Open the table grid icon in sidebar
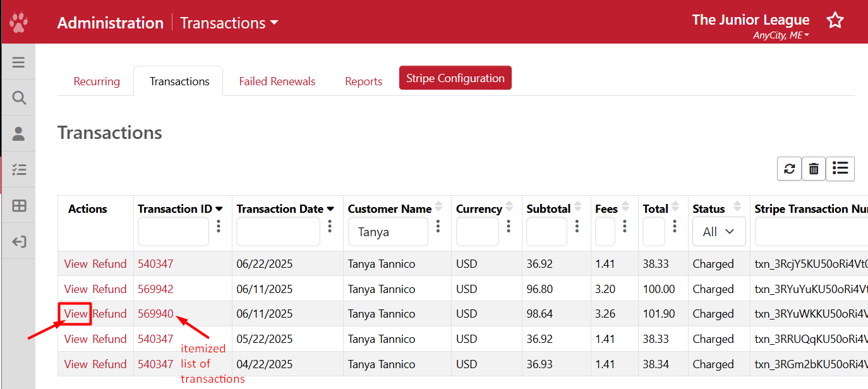This screenshot has width=868, height=389. pyautogui.click(x=19, y=206)
